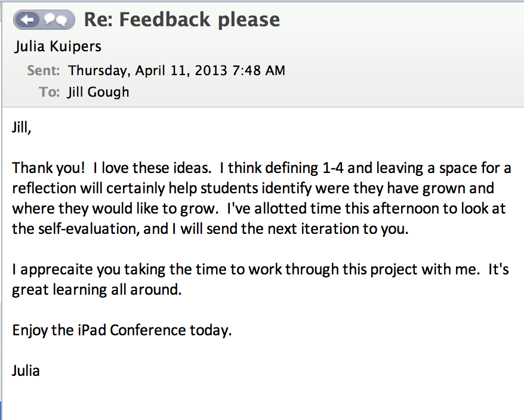Click the "Re: Feedback please" subject title
Viewport: 524px width, 420px height.
point(181,20)
